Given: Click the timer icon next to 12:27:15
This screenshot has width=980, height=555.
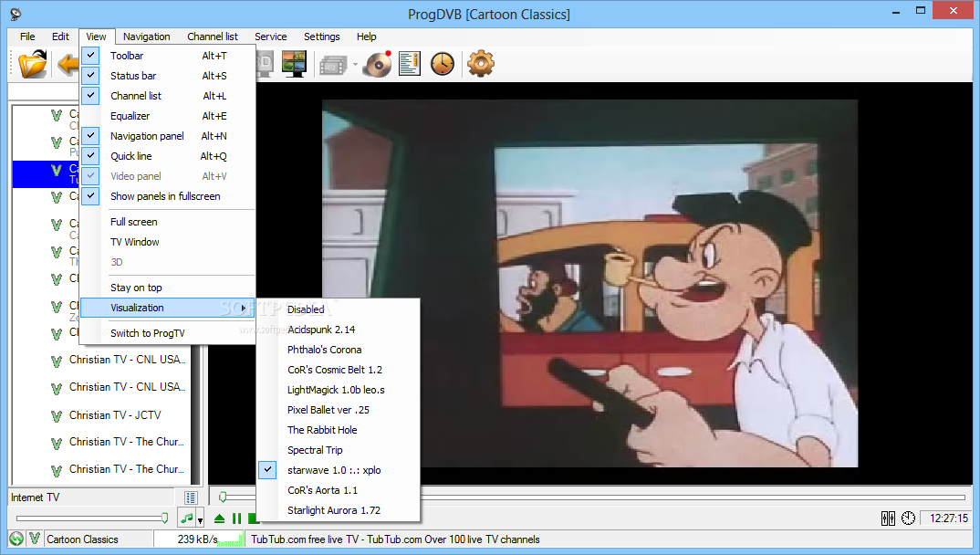Looking at the screenshot, I should [908, 518].
